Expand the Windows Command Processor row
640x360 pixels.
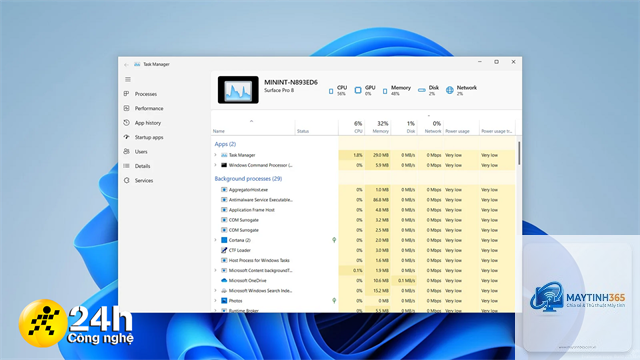[216, 165]
